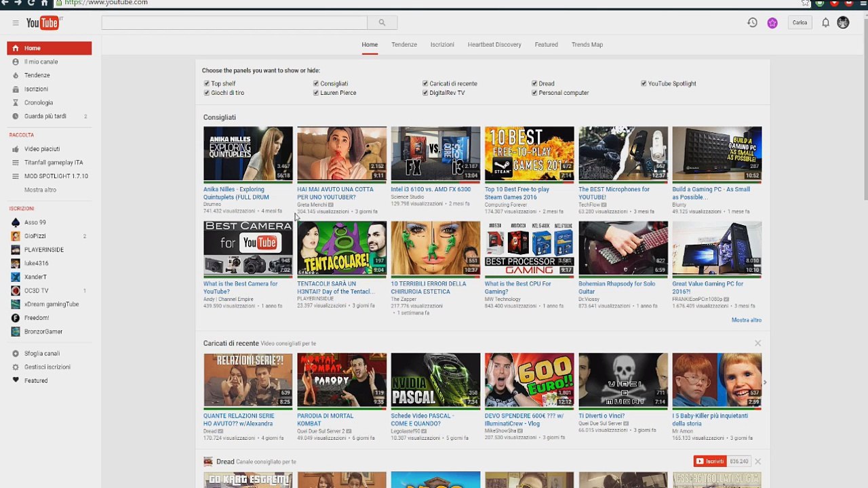This screenshot has width=868, height=488.
Task: Disable the YouTube Spotlight checkbox
Action: coord(644,83)
